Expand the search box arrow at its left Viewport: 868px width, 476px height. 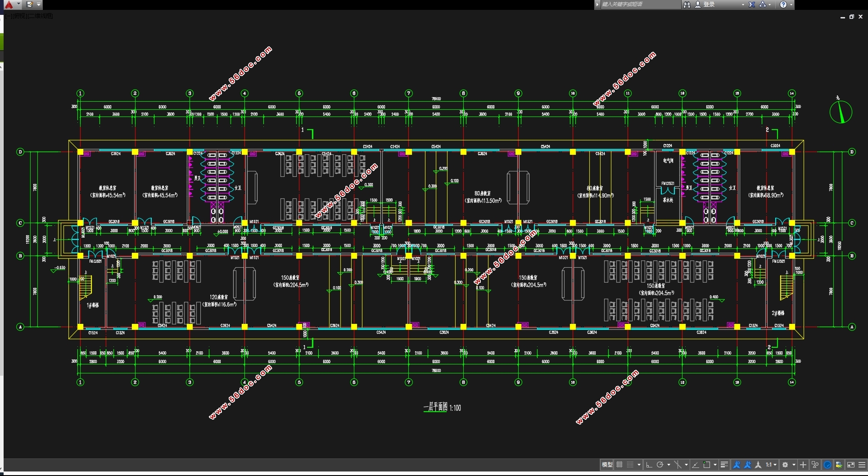tap(597, 4)
